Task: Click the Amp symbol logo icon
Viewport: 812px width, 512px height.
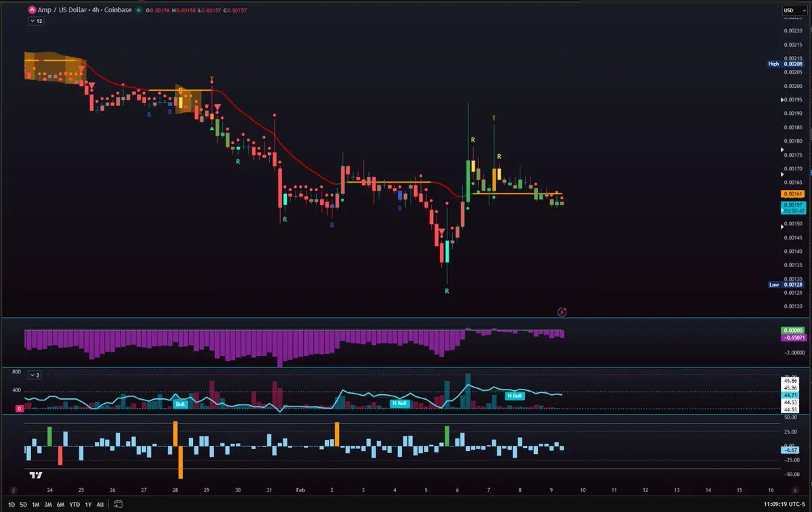Action: click(32, 10)
